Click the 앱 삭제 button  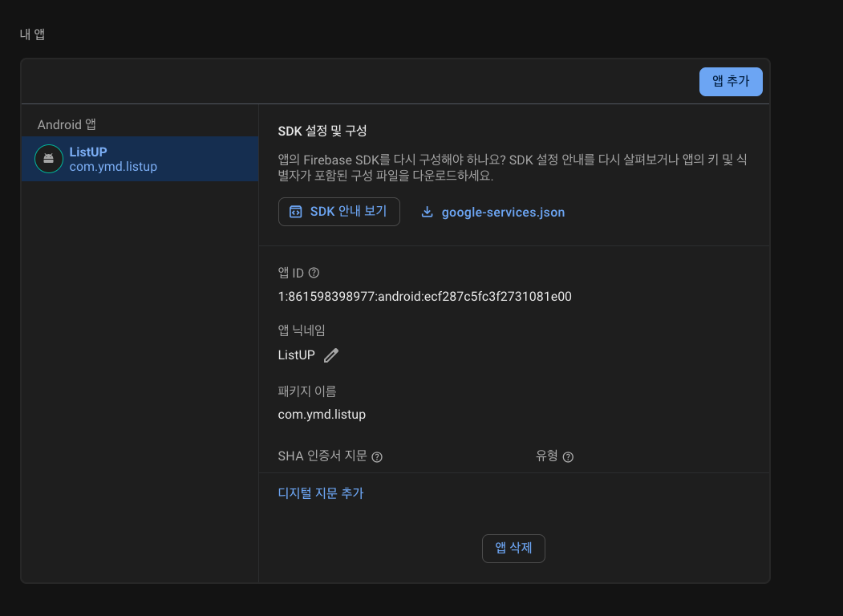pos(513,549)
